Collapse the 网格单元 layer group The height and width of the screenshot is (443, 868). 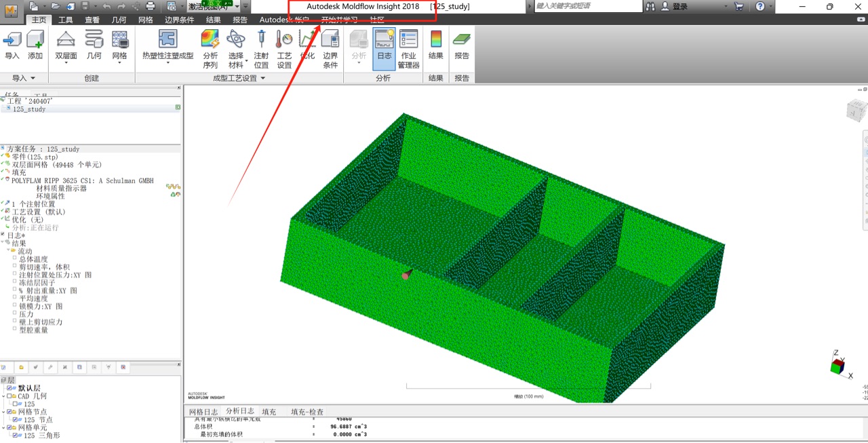(3, 428)
